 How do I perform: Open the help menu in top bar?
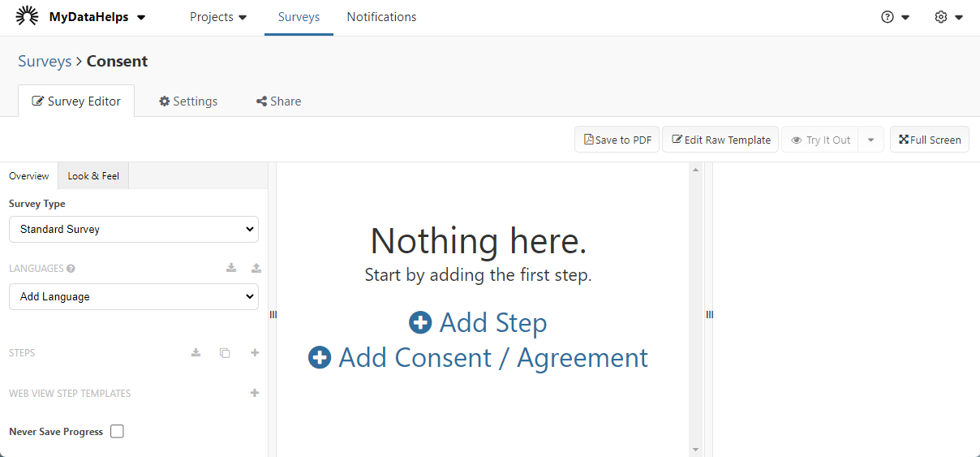tap(895, 17)
